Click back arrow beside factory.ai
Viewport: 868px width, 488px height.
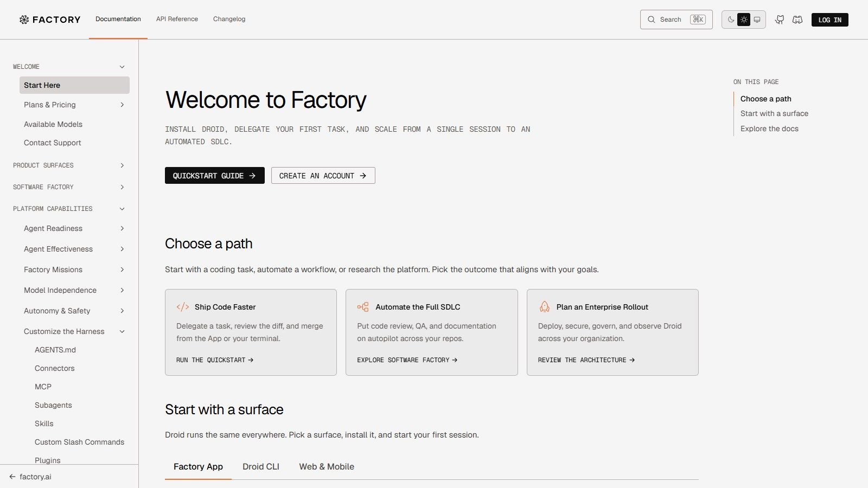pyautogui.click(x=12, y=477)
